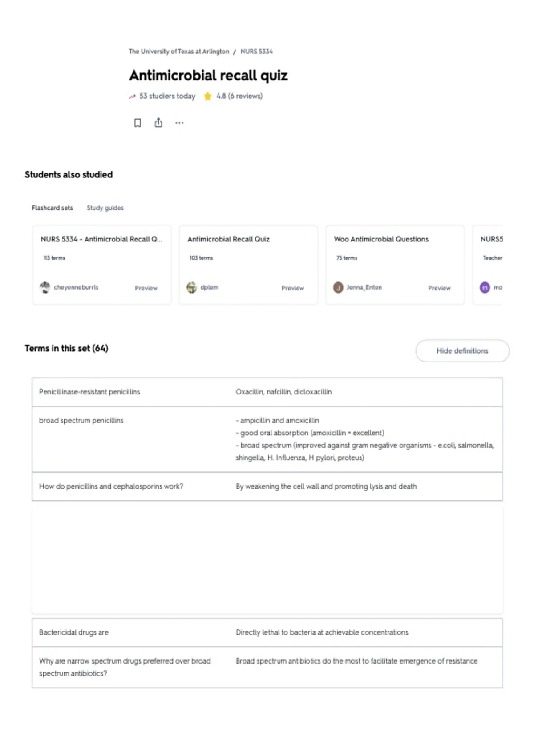Preview the dplem Antimicrobial Recall Quiz set
The width and height of the screenshot is (534, 756).
point(292,288)
